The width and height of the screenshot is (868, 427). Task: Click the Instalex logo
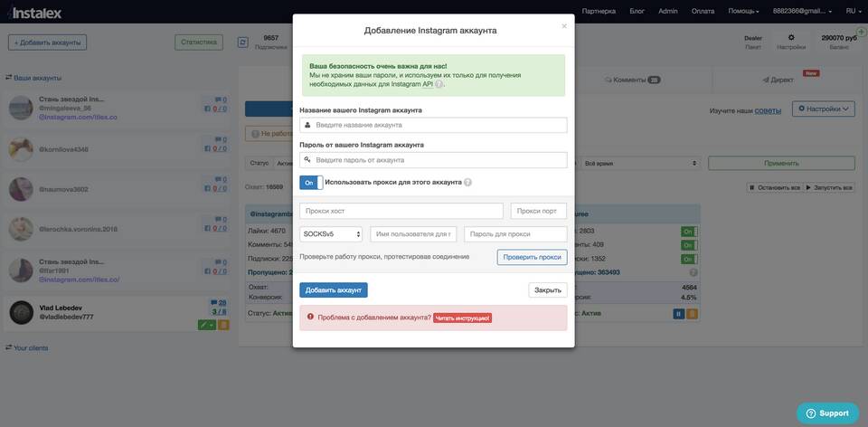pyautogui.click(x=34, y=13)
